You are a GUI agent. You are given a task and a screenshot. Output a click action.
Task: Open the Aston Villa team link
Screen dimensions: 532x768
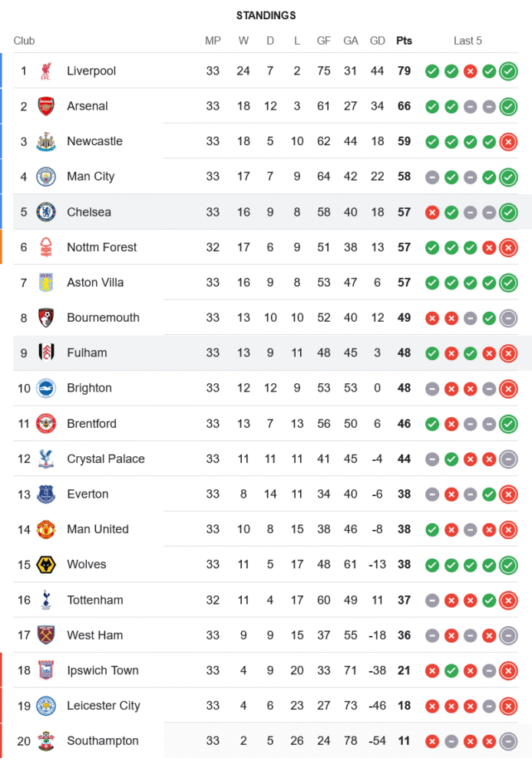click(95, 283)
